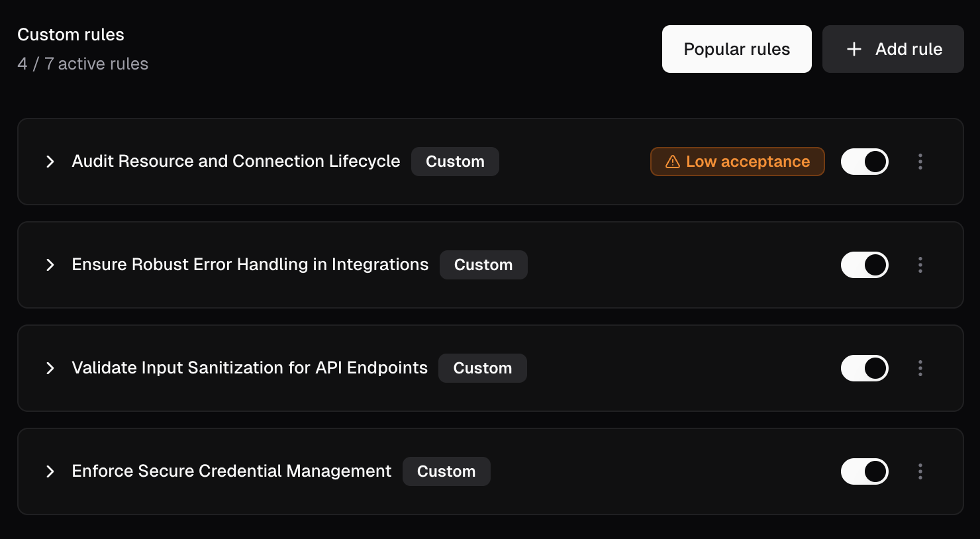Expand the Audit Resource and Connection Lifecycle rule

coord(50,161)
